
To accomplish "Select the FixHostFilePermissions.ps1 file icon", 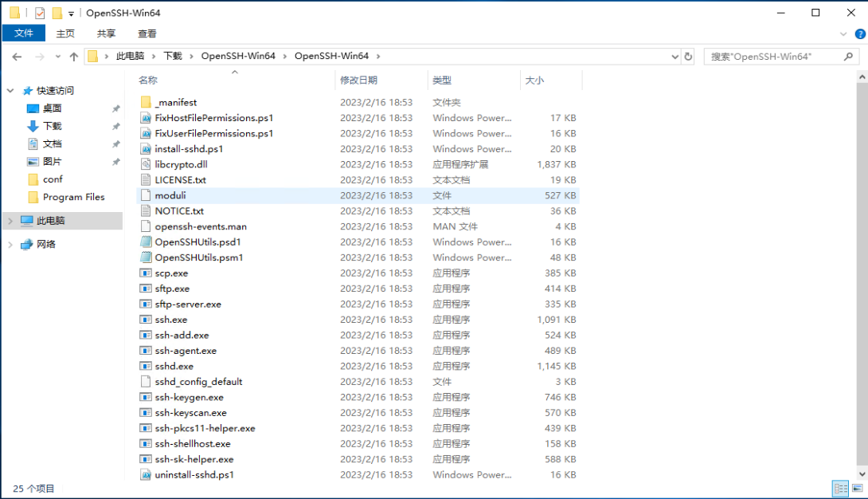I will click(x=146, y=118).
